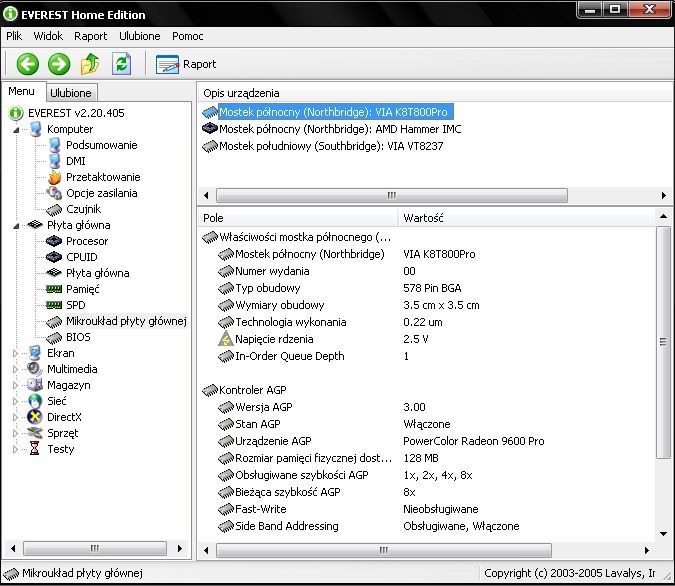Image resolution: width=675 pixels, height=586 pixels.
Task: Select the Napięcie rdzenia row
Action: click(x=426, y=339)
